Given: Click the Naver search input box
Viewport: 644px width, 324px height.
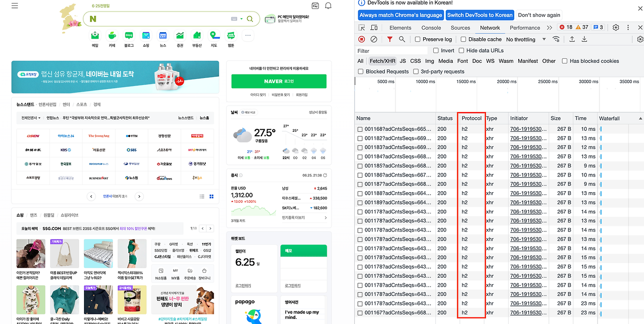Looking at the screenshot, I should (164, 19).
